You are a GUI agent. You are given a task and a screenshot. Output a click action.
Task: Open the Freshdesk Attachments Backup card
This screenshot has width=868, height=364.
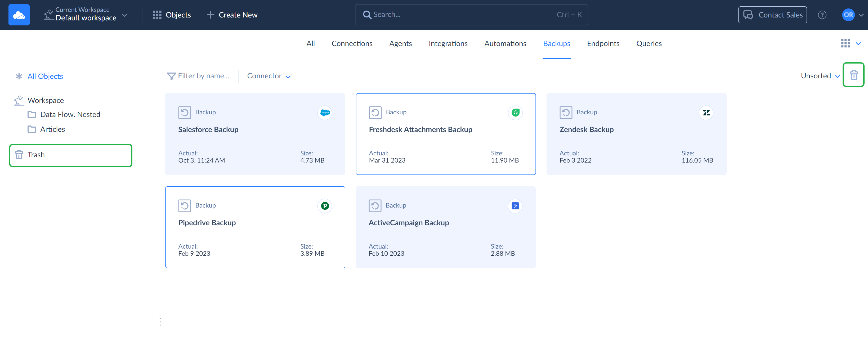tap(445, 134)
